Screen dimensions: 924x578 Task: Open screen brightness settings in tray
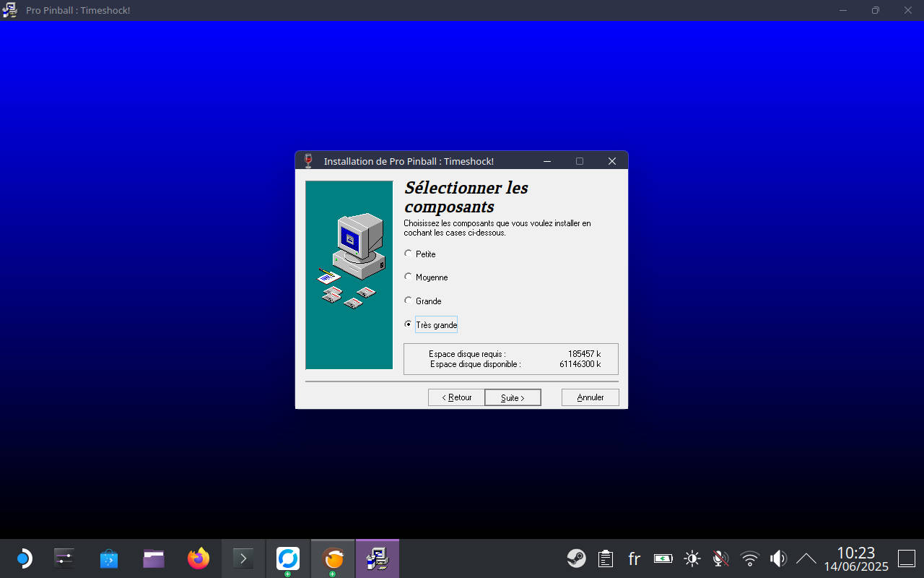pyautogui.click(x=692, y=558)
